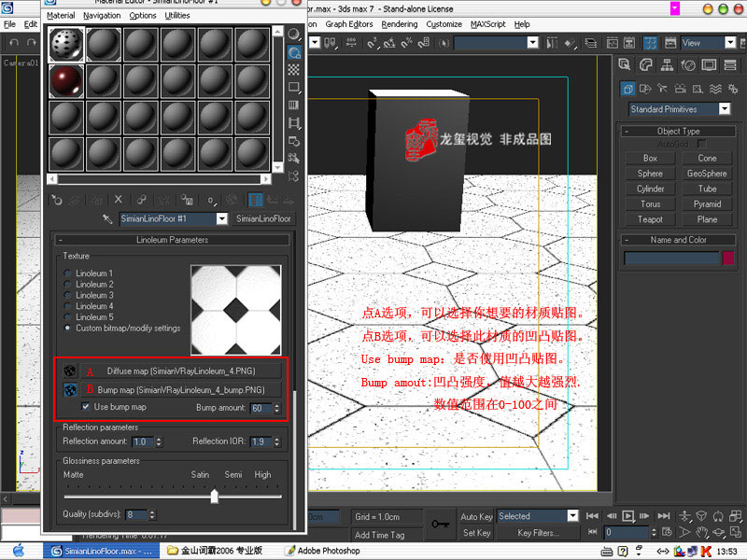Select the Linoleum 1 radio button

67,273
